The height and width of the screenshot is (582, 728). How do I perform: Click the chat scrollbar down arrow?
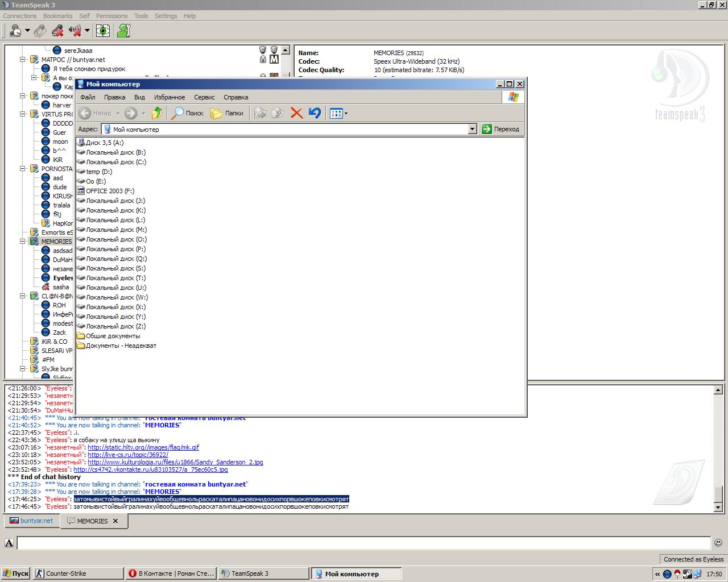[x=718, y=507]
